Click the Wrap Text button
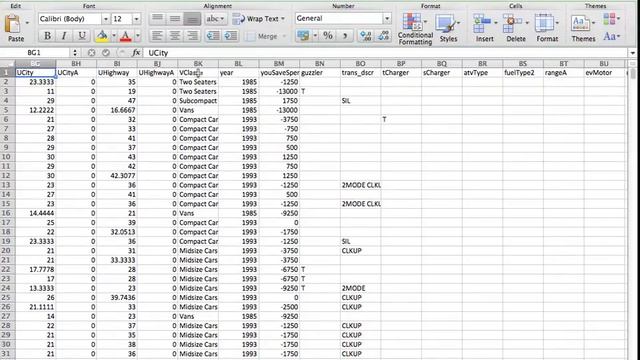This screenshot has width=640, height=360. point(258,19)
